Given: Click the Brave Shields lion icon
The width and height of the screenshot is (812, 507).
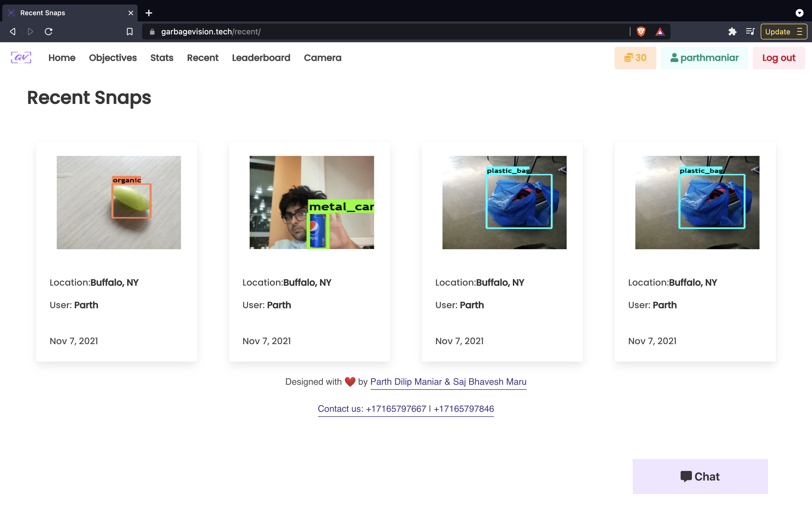Looking at the screenshot, I should point(641,32).
